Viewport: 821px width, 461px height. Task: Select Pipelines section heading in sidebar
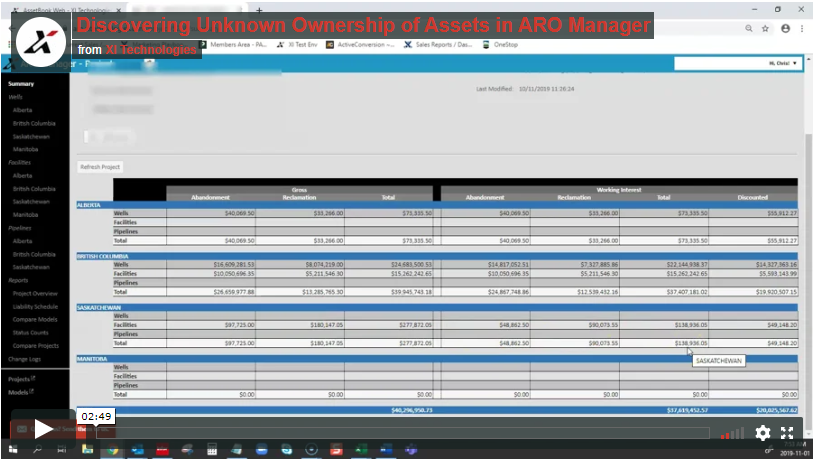pos(19,228)
